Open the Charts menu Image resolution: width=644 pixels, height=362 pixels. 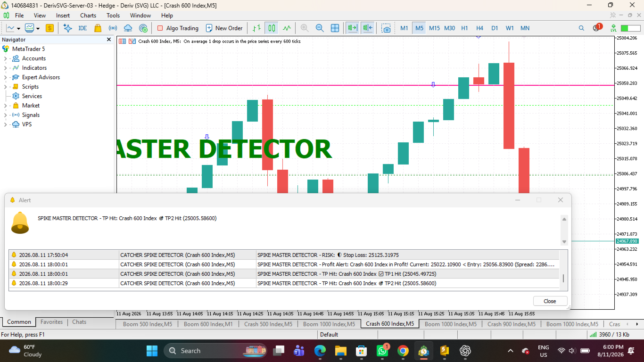[x=88, y=16]
